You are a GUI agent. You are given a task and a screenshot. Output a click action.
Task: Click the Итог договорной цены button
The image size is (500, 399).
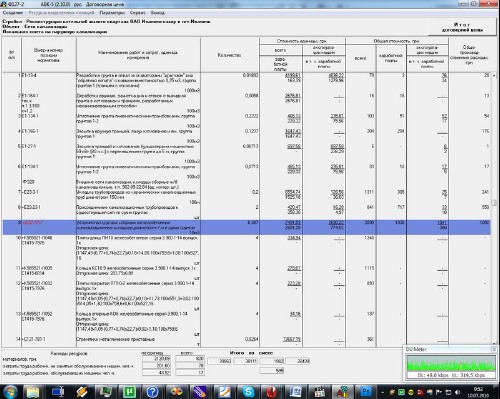pyautogui.click(x=462, y=27)
